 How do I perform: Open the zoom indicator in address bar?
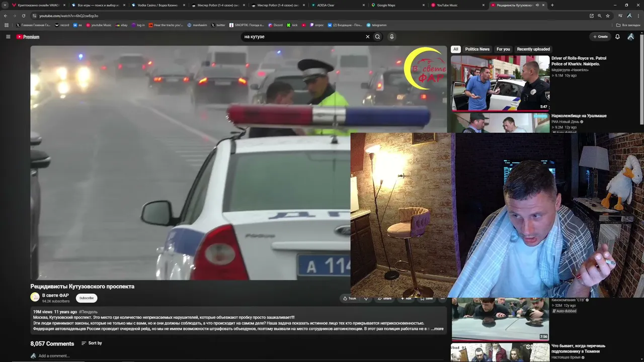(x=600, y=16)
